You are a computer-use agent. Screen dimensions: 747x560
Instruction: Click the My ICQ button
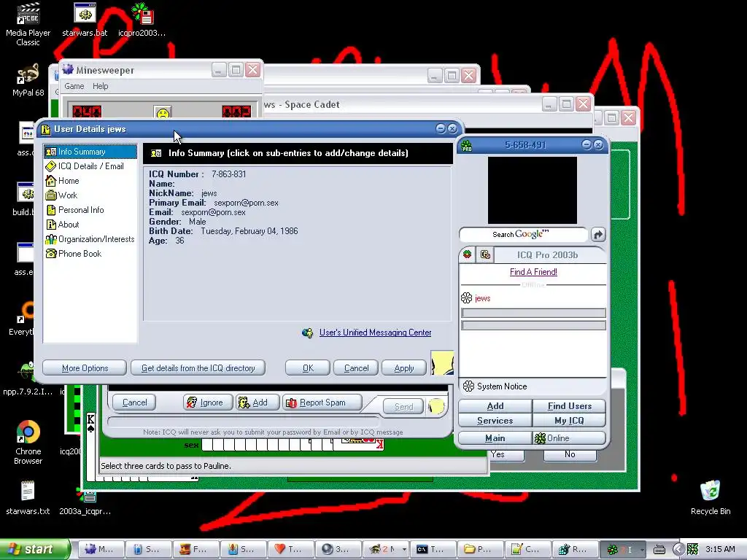[x=569, y=421]
